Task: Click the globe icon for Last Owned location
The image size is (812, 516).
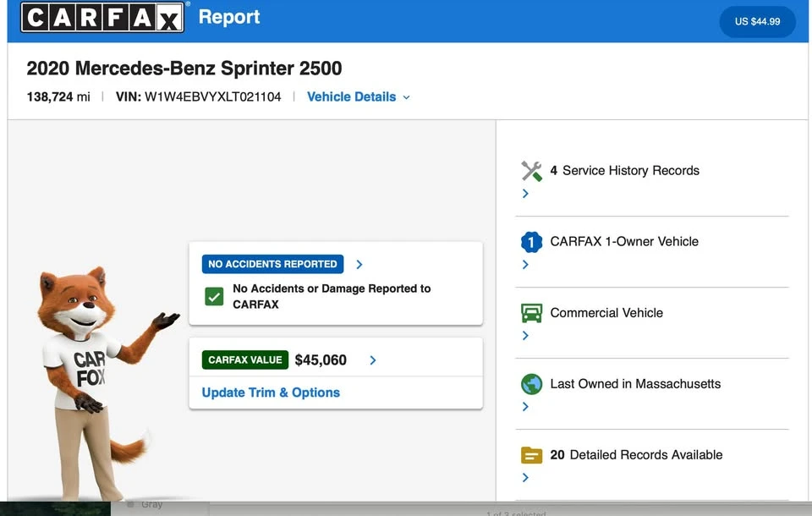Action: coord(531,384)
